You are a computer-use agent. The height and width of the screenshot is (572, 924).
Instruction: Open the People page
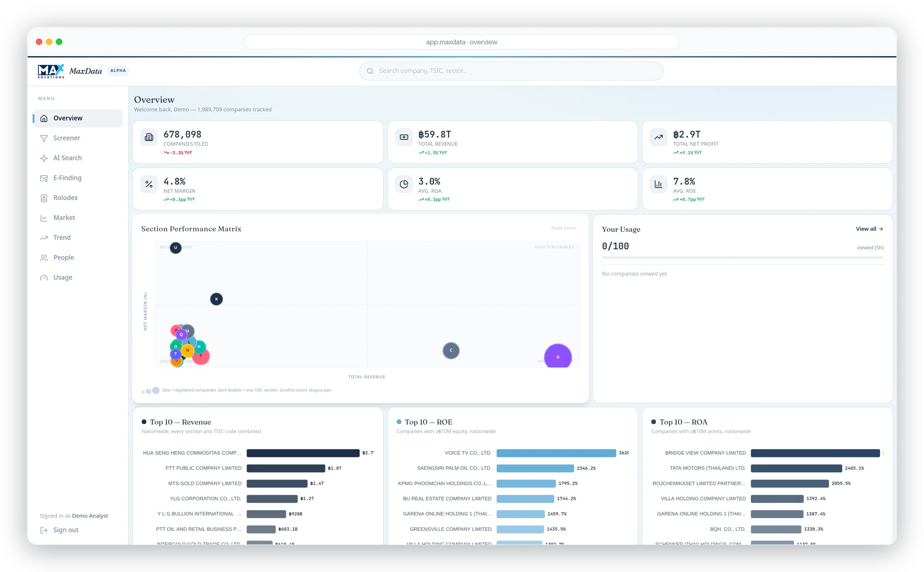click(78, 258)
